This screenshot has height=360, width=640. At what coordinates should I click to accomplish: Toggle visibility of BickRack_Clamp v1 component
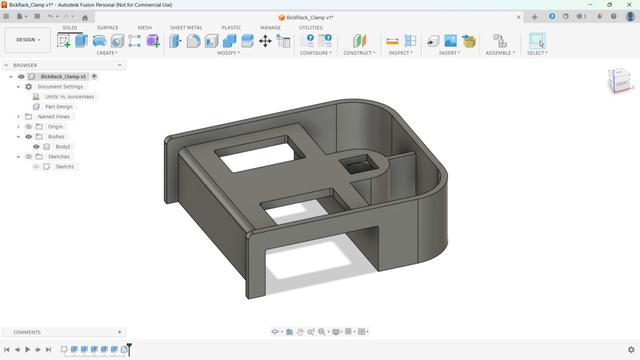[21, 77]
